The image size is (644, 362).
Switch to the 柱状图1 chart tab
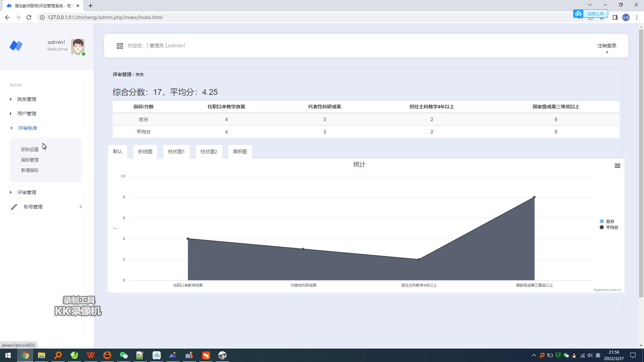(x=176, y=152)
